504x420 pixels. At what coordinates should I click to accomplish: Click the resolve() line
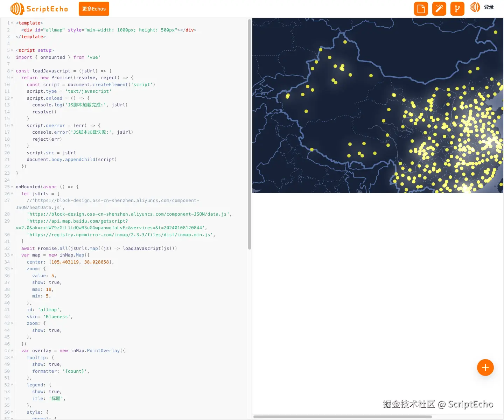point(44,112)
